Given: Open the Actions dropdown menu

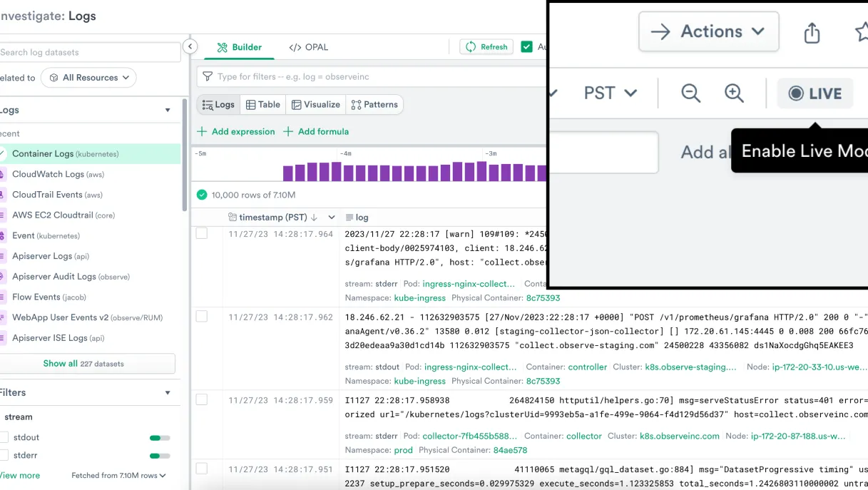Looking at the screenshot, I should pos(709,31).
